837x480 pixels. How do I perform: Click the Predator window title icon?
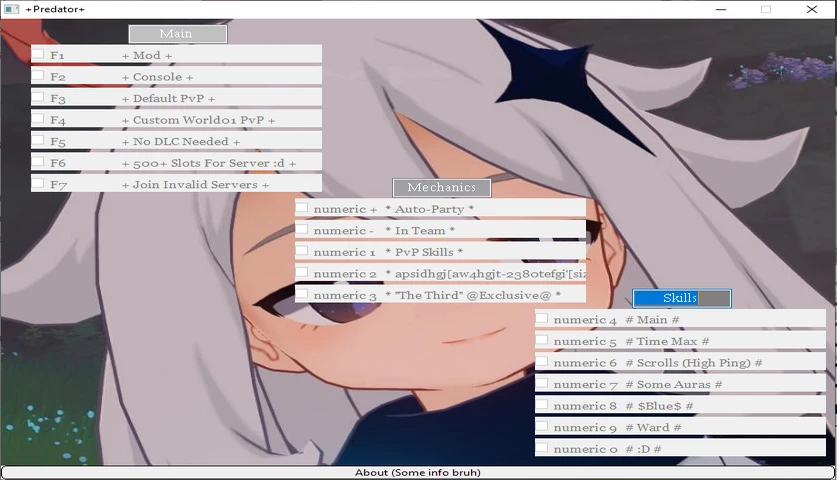(x=11, y=9)
